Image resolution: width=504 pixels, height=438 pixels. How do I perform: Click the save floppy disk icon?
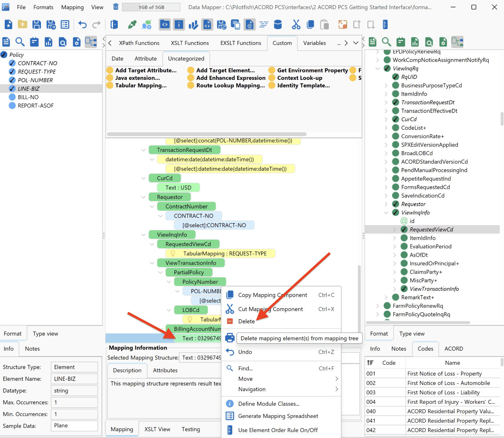pos(37,24)
